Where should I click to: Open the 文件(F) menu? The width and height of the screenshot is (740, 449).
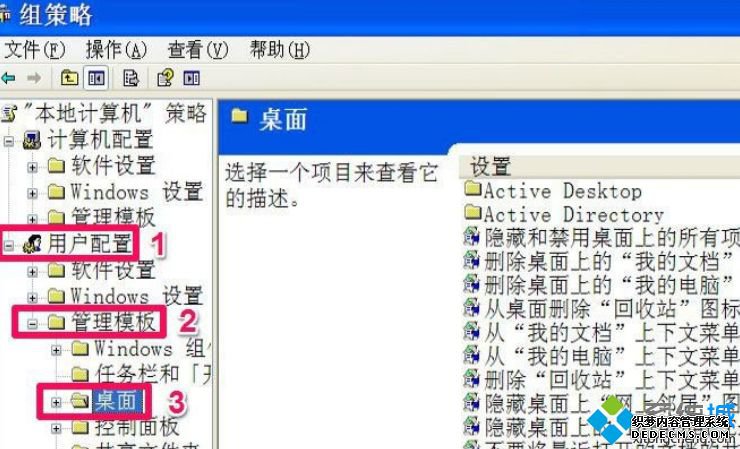click(34, 50)
